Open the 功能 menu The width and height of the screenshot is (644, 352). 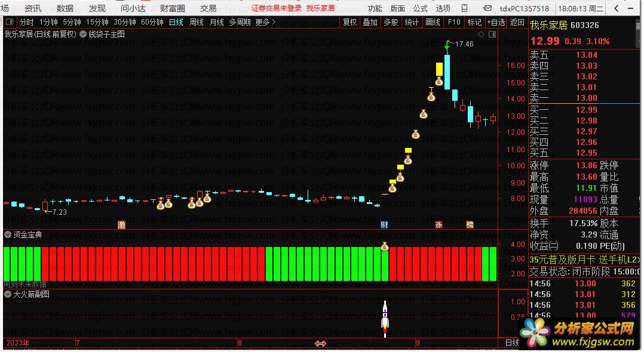click(375, 8)
